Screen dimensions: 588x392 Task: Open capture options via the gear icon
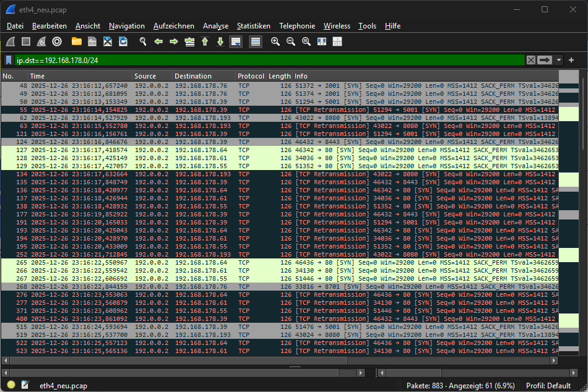coord(57,41)
